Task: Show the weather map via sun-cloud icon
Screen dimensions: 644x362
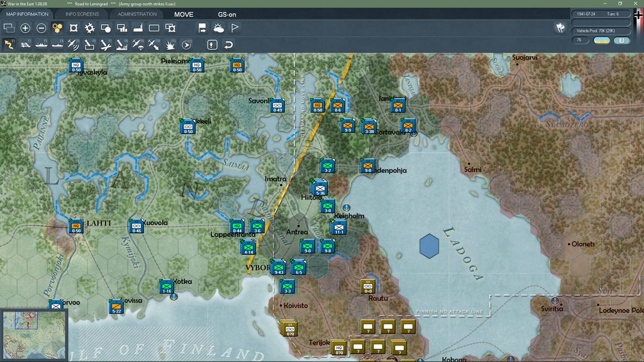Action: [218, 28]
